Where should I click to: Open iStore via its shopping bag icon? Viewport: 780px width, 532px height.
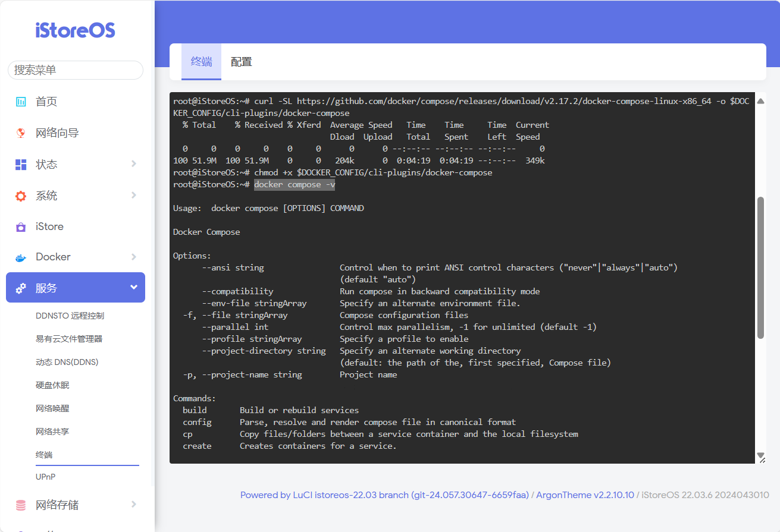pyautogui.click(x=21, y=227)
